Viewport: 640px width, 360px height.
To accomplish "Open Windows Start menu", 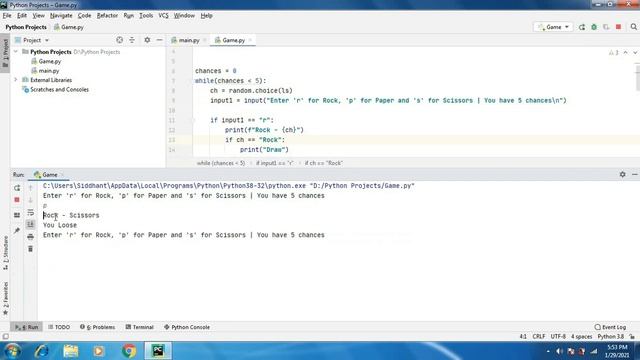I will point(12,351).
